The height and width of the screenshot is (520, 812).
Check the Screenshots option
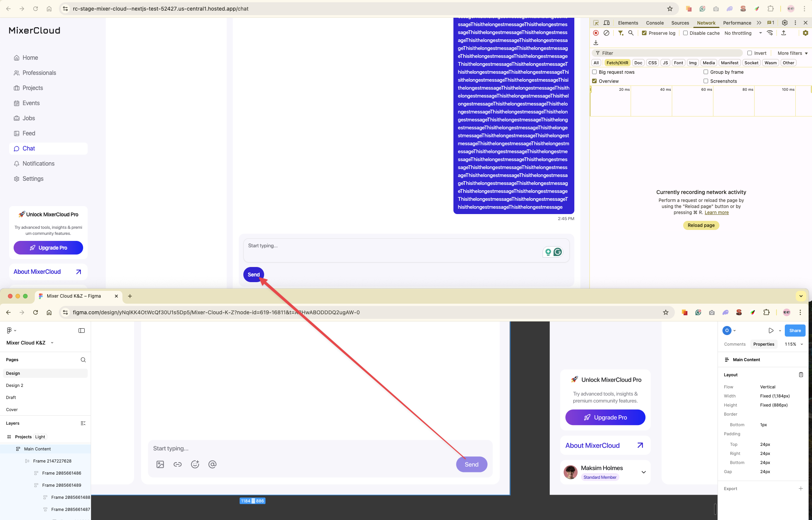click(x=706, y=81)
